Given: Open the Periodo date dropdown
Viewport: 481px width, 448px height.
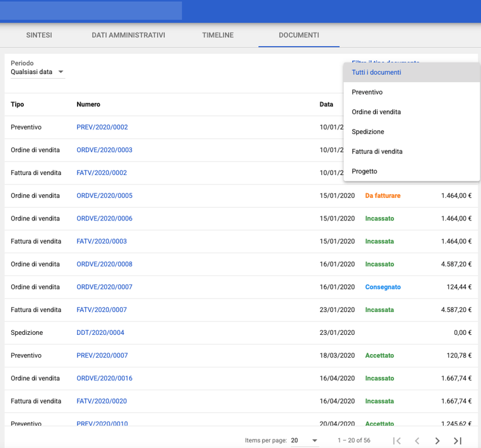Looking at the screenshot, I should (37, 72).
